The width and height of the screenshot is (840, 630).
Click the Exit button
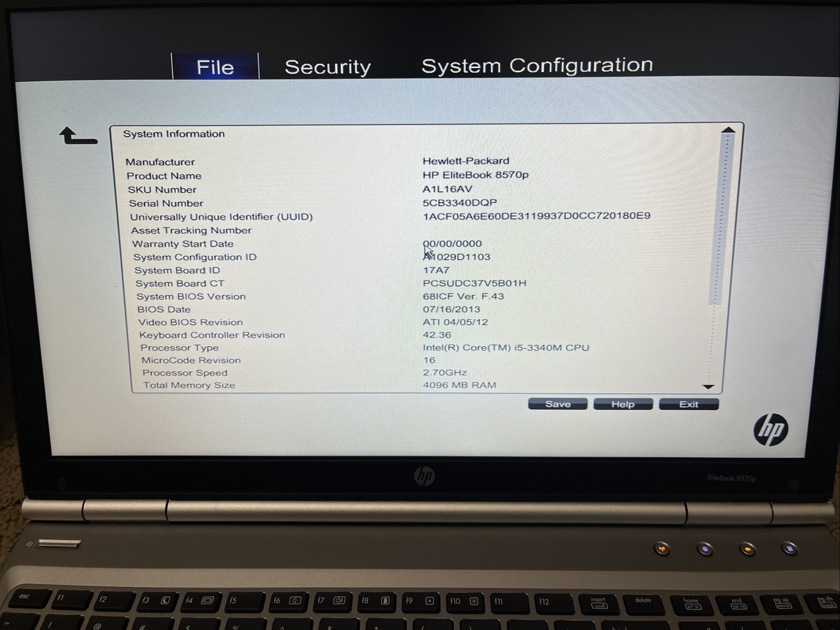(689, 404)
